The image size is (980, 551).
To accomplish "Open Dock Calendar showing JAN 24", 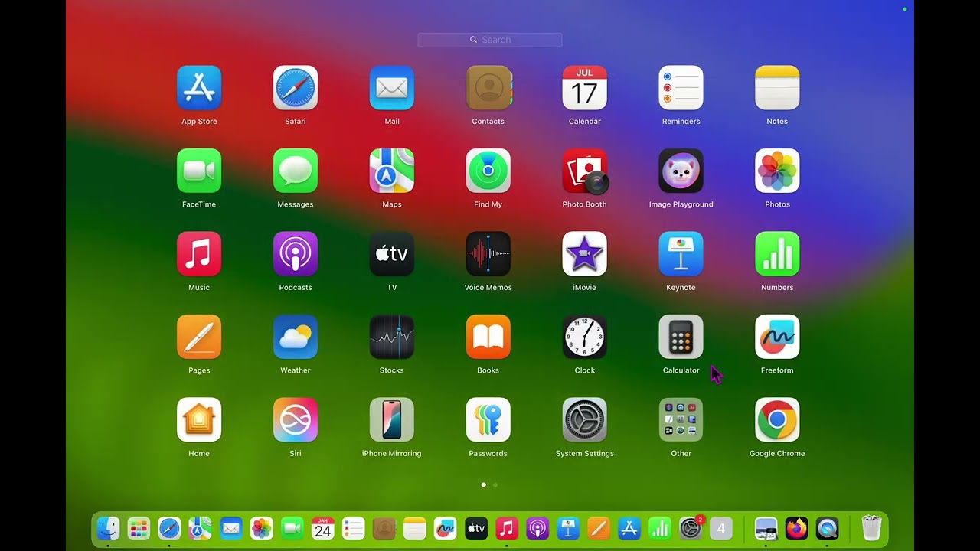I will [x=322, y=528].
